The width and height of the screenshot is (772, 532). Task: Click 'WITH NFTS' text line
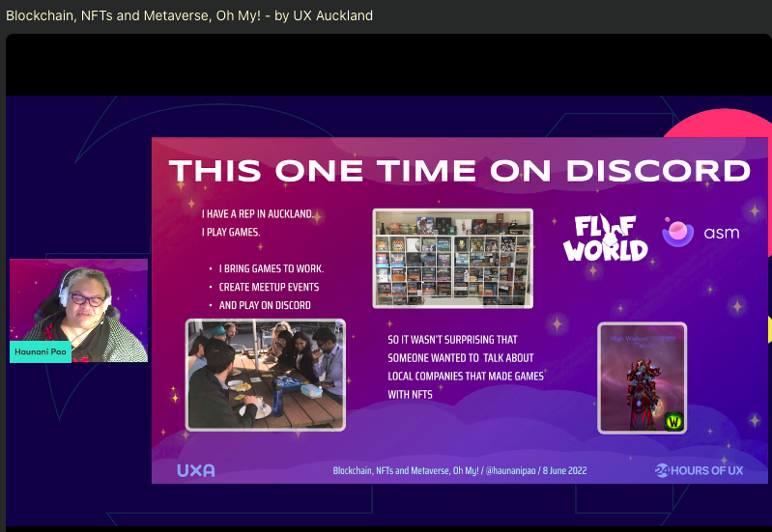[410, 394]
